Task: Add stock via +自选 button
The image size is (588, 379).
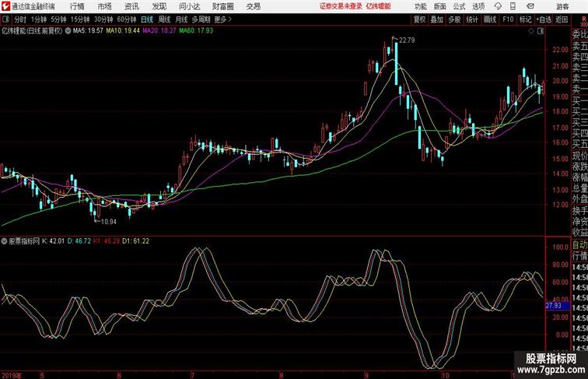Action: [544, 19]
